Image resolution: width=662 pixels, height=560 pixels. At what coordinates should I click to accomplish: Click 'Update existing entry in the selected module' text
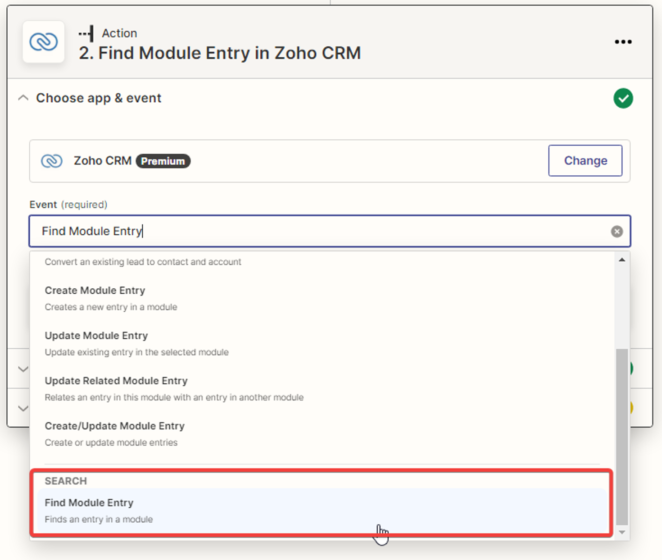[137, 352]
